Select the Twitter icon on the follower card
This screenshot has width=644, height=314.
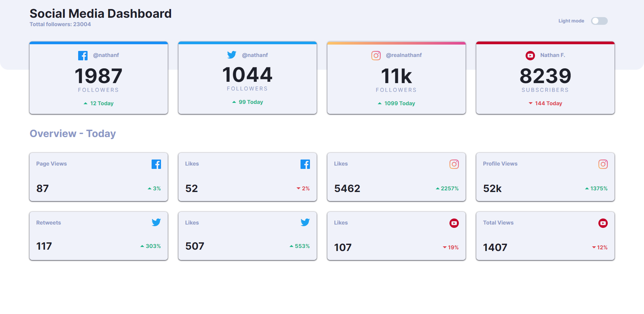tap(232, 55)
